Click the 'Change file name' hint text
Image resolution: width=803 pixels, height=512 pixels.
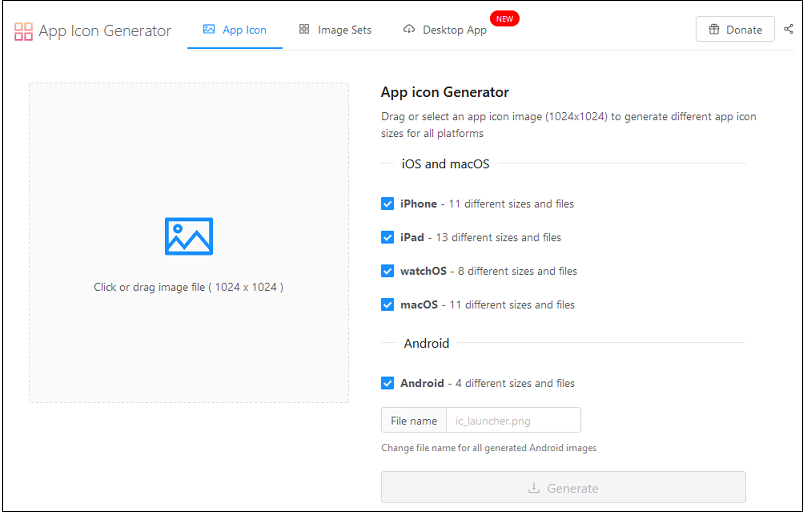point(489,447)
